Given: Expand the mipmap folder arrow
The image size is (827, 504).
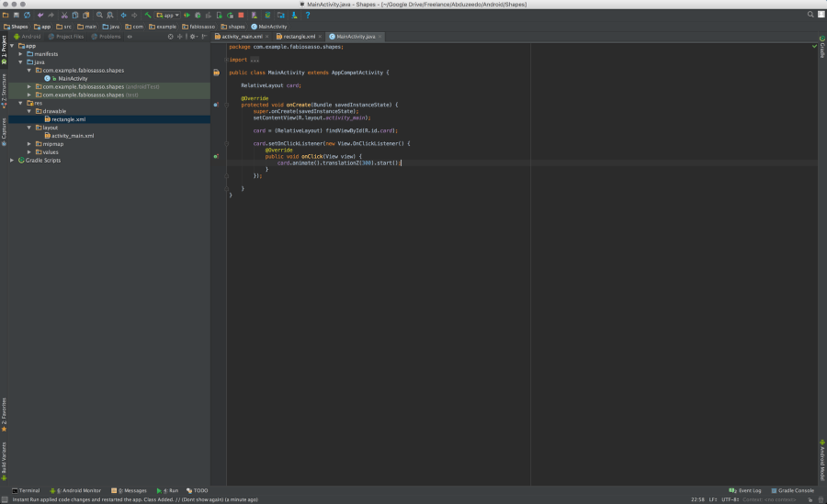Looking at the screenshot, I should point(29,144).
